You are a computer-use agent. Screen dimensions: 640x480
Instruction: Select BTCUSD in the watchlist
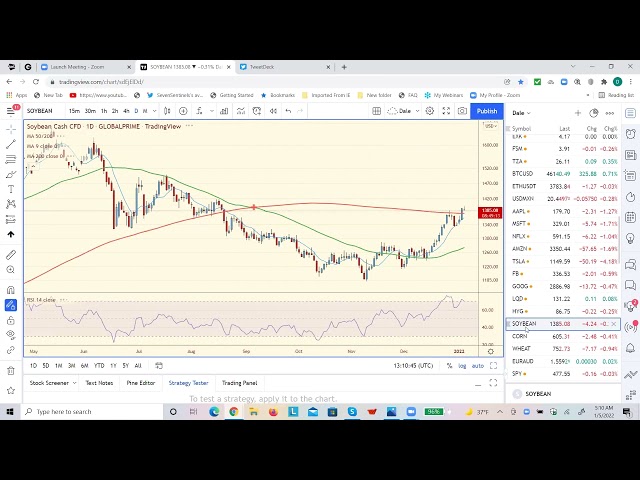coord(524,173)
